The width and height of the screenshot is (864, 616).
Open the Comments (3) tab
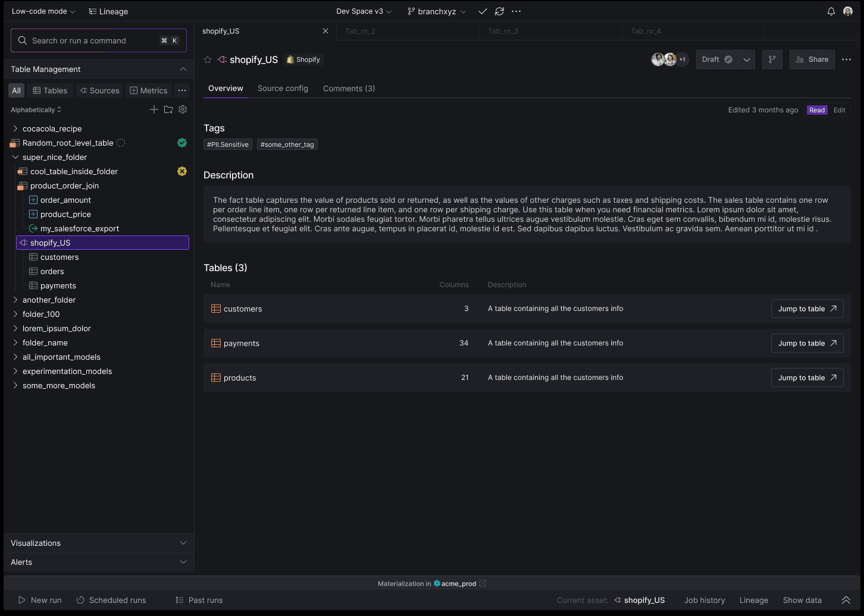tap(349, 88)
